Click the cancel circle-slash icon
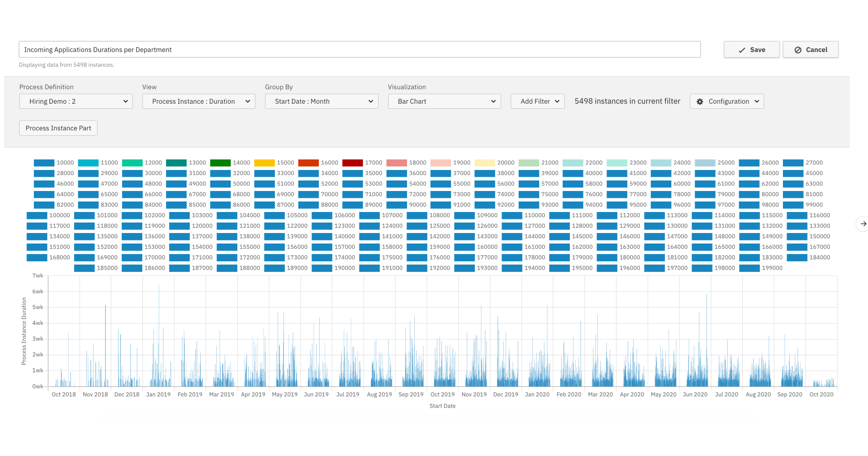The width and height of the screenshot is (868, 456). coord(798,50)
